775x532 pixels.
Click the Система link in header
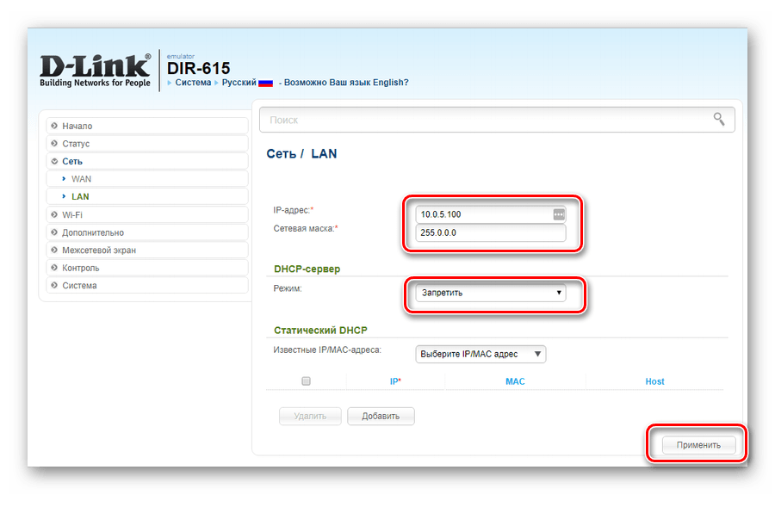[193, 83]
